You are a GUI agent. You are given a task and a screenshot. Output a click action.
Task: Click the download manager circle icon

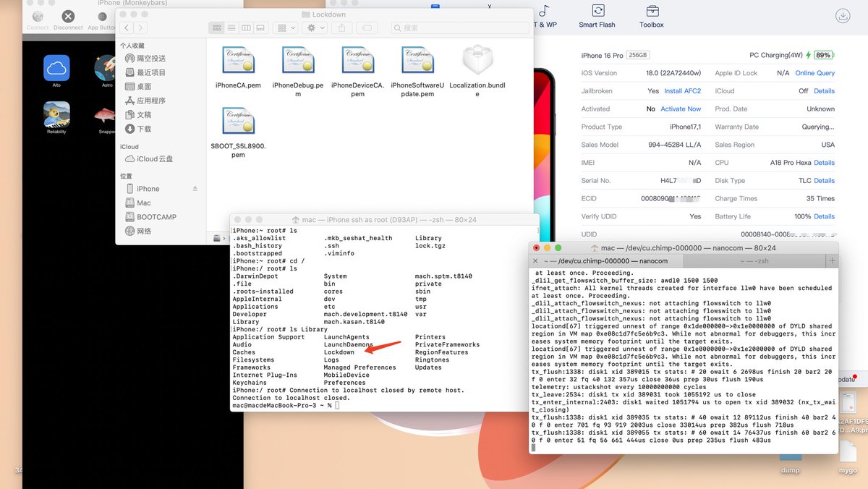pos(842,15)
